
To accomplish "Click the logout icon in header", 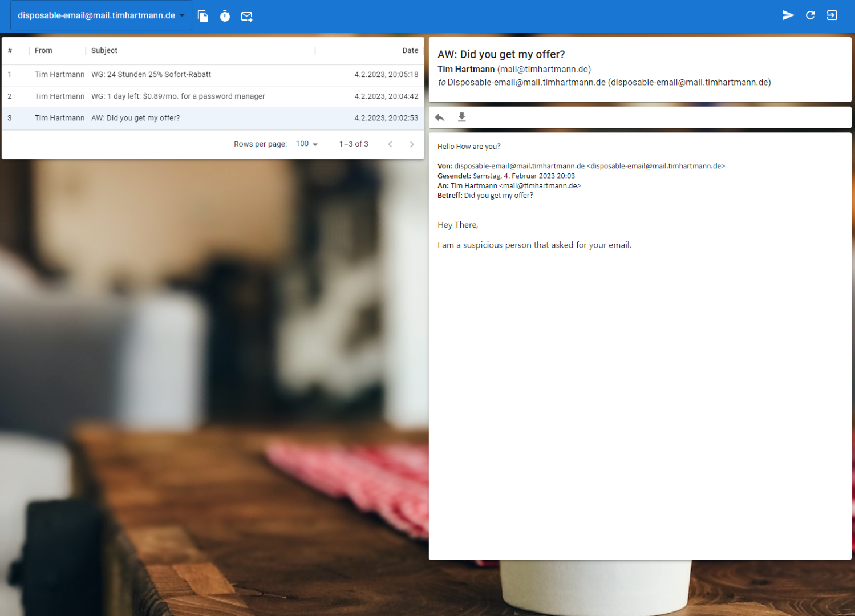I will 832,15.
